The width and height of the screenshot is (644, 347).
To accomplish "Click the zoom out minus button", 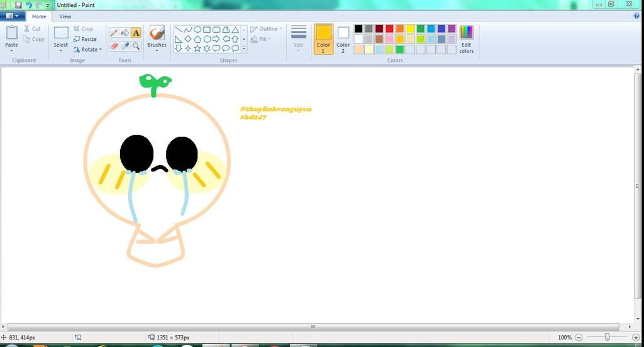I will [579, 337].
